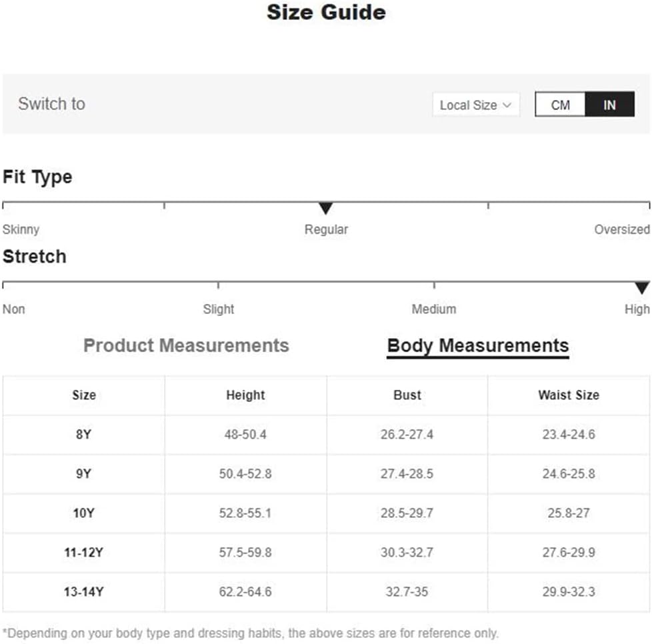652x644 pixels.
Task: Select the 13-14Y size row label
Action: pos(83,591)
